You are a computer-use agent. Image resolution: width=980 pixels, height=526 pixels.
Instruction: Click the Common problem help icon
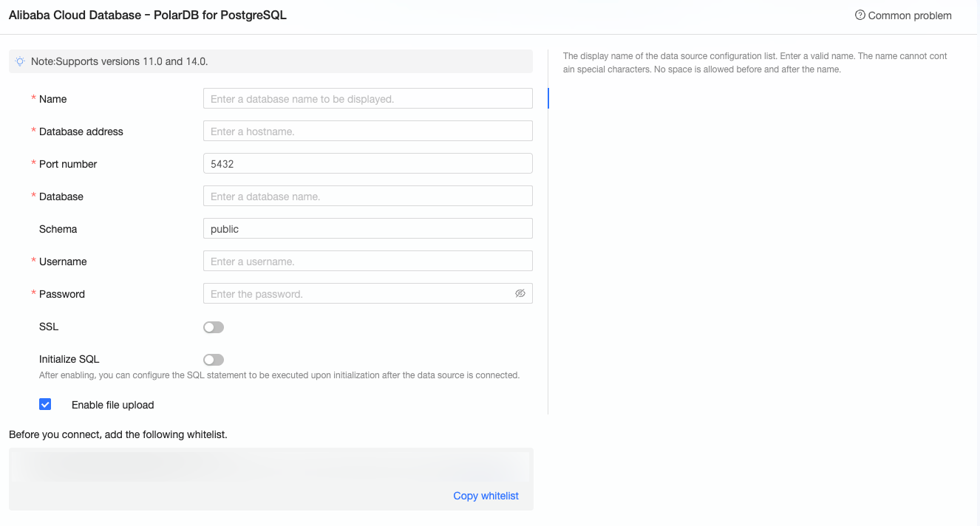coord(860,16)
